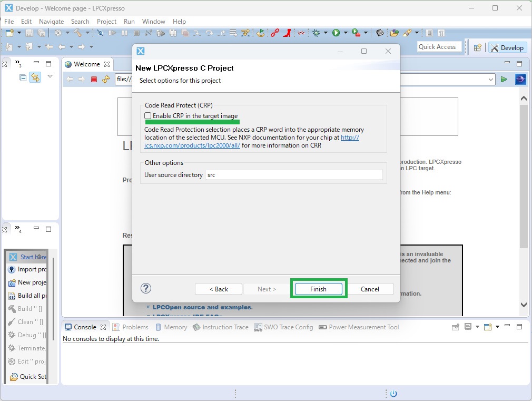Image resolution: width=532 pixels, height=401 pixels.
Task: Click the User source directory field
Action: pos(294,175)
